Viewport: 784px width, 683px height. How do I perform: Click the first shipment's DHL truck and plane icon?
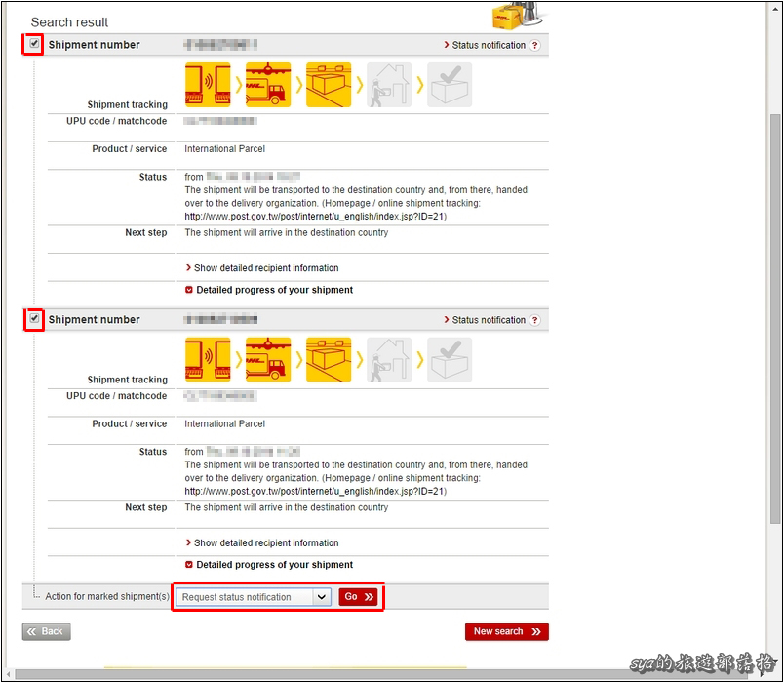point(268,85)
